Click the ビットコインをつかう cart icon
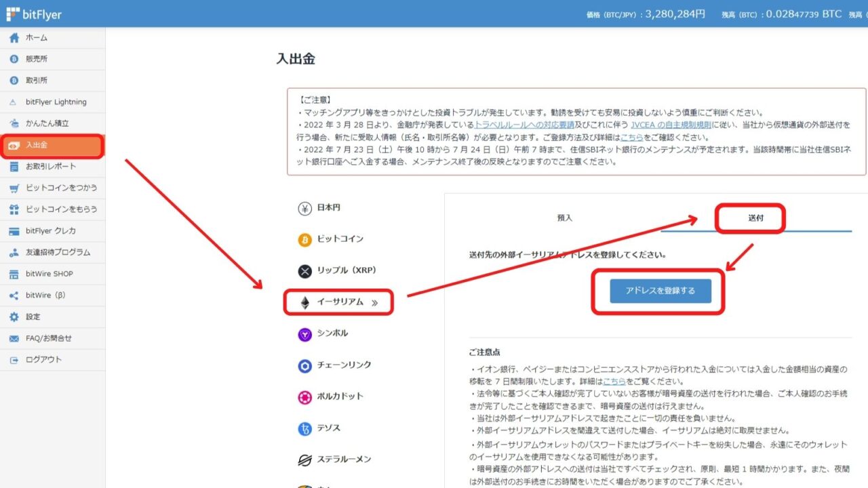This screenshot has height=488, width=868. [14, 188]
